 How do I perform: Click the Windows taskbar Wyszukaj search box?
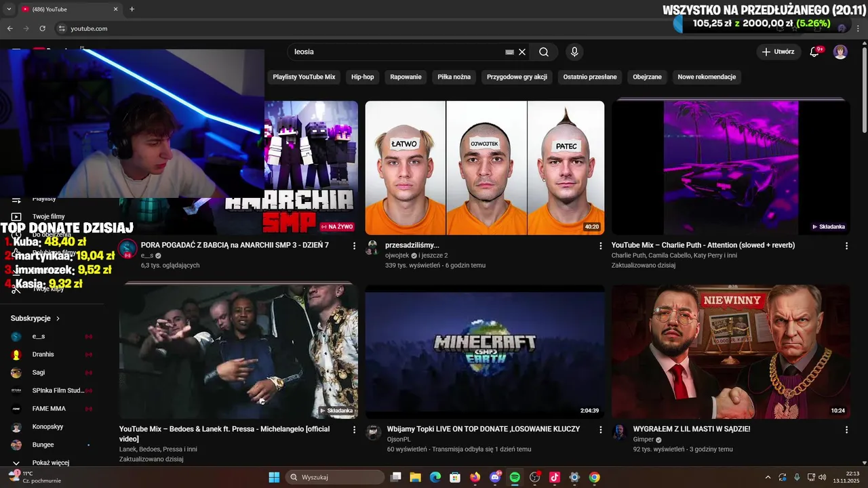pos(335,477)
